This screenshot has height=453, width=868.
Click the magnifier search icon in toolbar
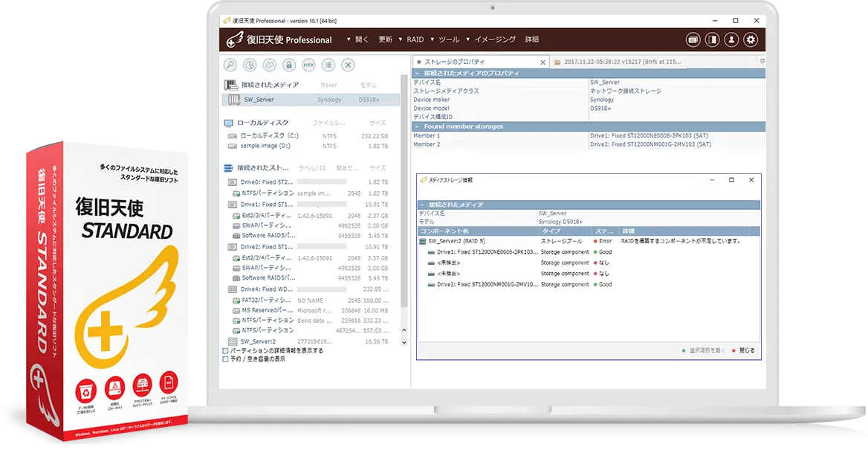coord(230,65)
